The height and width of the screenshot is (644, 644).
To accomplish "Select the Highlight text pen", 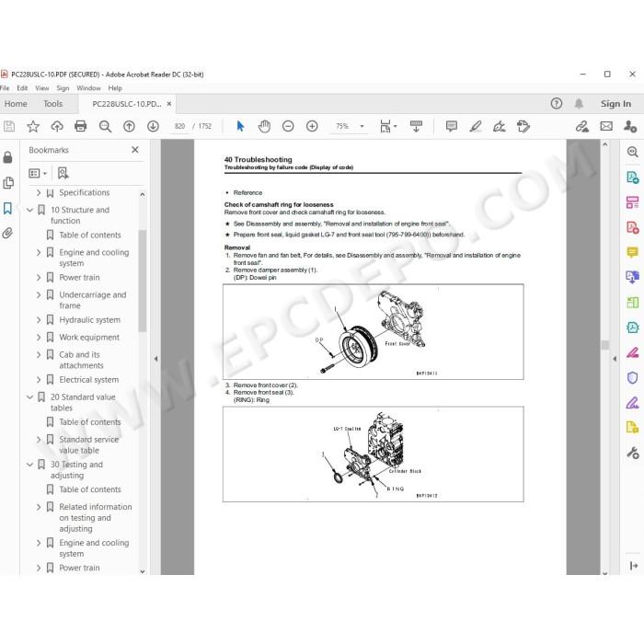I will click(x=476, y=126).
